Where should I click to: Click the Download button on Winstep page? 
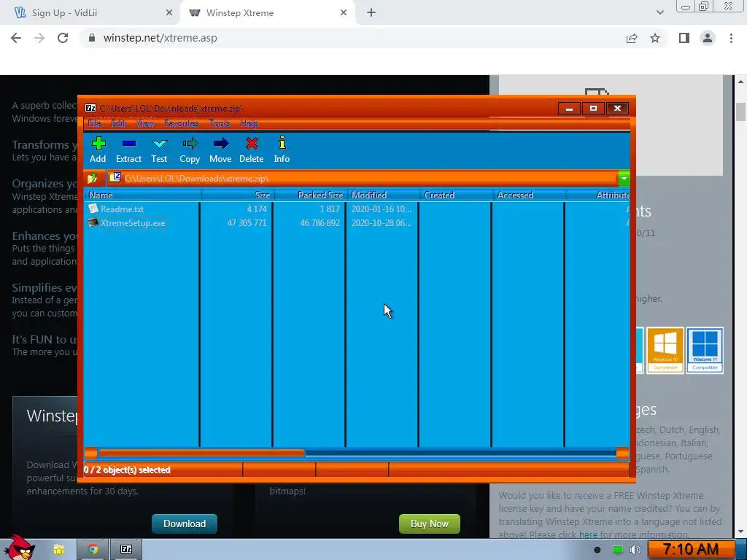click(185, 524)
